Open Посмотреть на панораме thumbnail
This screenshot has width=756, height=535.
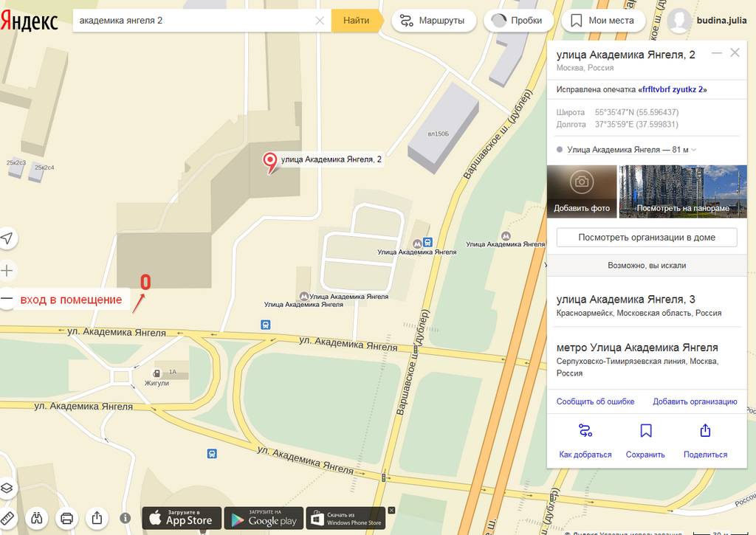683,191
